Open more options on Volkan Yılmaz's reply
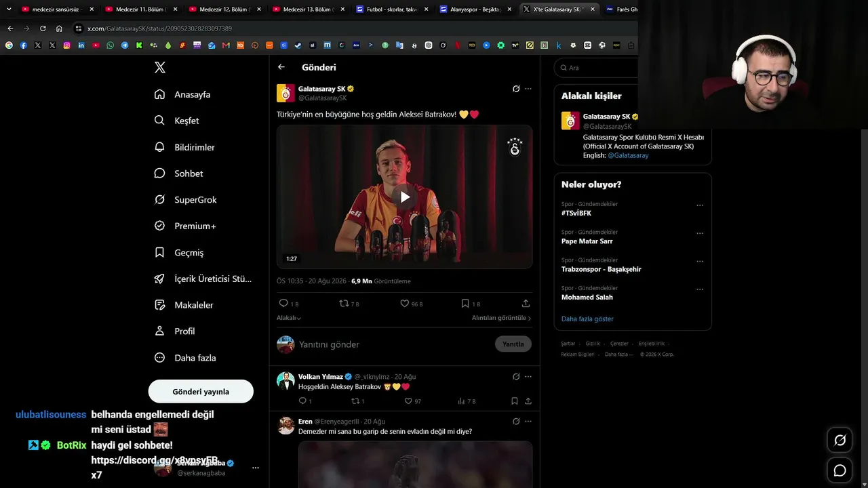Screen dimensions: 868x488 tap(528, 377)
